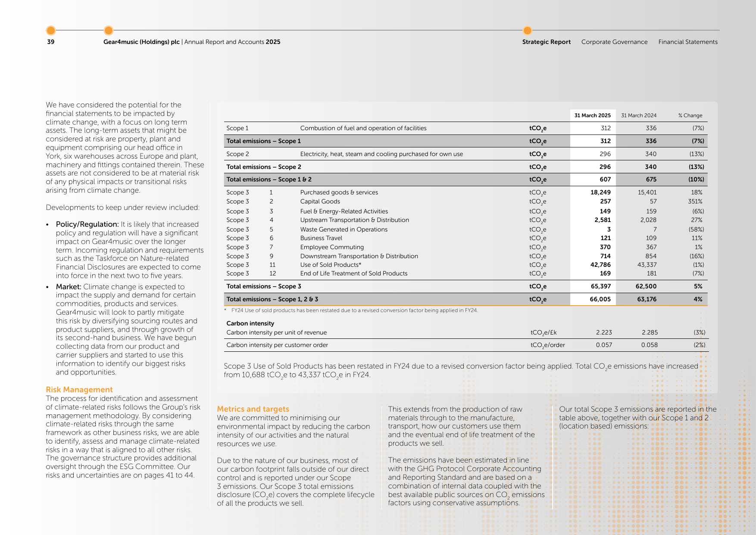The image size is (756, 535).
Task: Select Carbon intensity per unit of revenue
Action: click(x=277, y=332)
